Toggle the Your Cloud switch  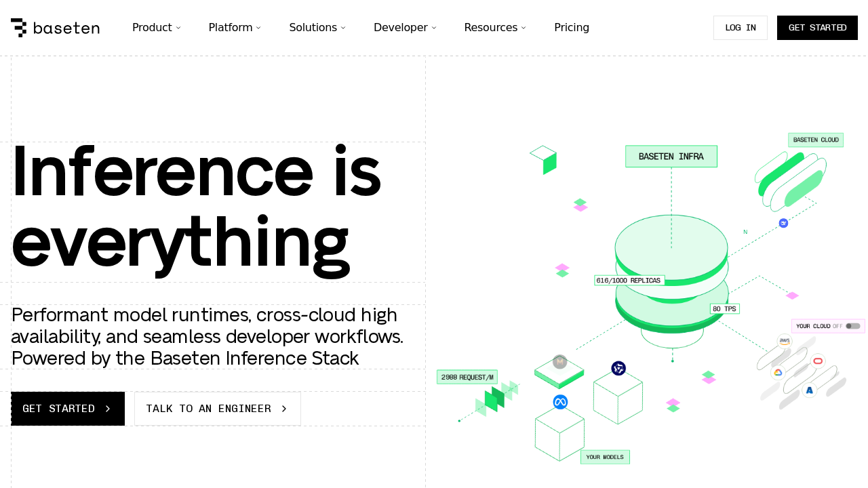[852, 326]
